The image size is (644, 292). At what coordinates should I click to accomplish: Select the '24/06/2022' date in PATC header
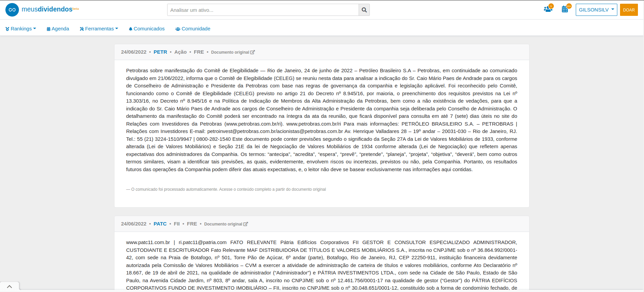(x=134, y=224)
